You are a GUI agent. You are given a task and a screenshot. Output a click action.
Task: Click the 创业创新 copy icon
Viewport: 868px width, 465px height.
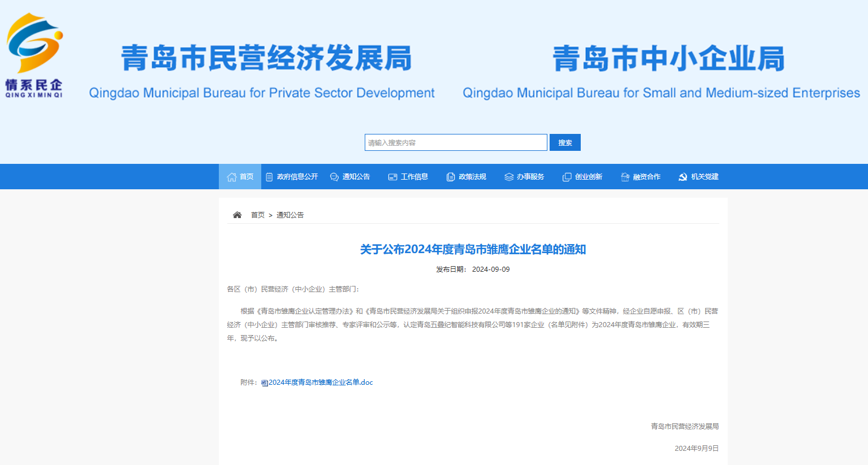567,177
